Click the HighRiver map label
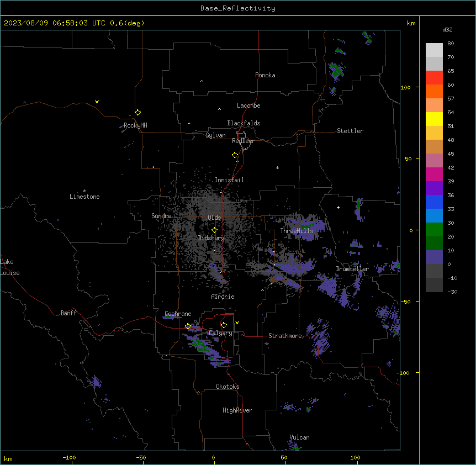 click(x=237, y=410)
